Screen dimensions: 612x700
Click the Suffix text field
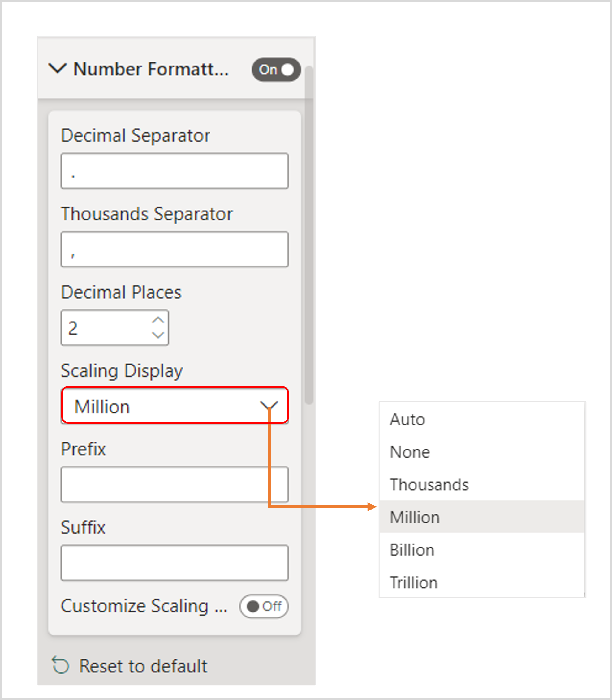tap(175, 563)
